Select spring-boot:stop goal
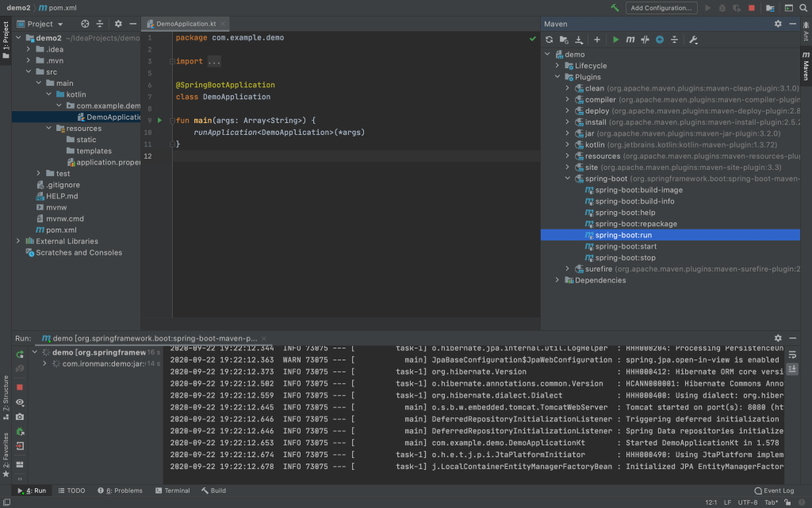The width and height of the screenshot is (812, 508). (620, 258)
